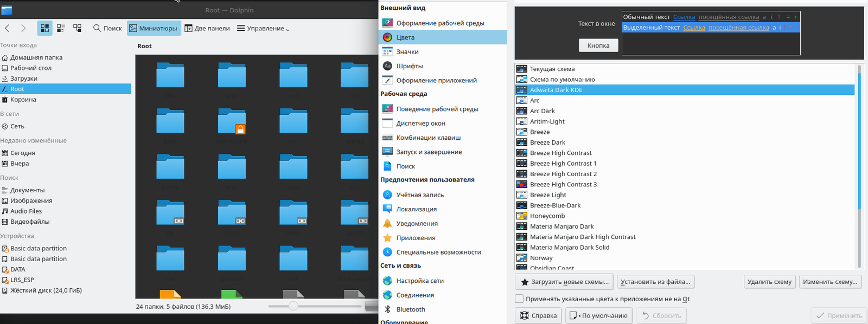Switch Dolphin to compact view mode
Image resolution: width=868 pixels, height=324 pixels.
point(61,28)
